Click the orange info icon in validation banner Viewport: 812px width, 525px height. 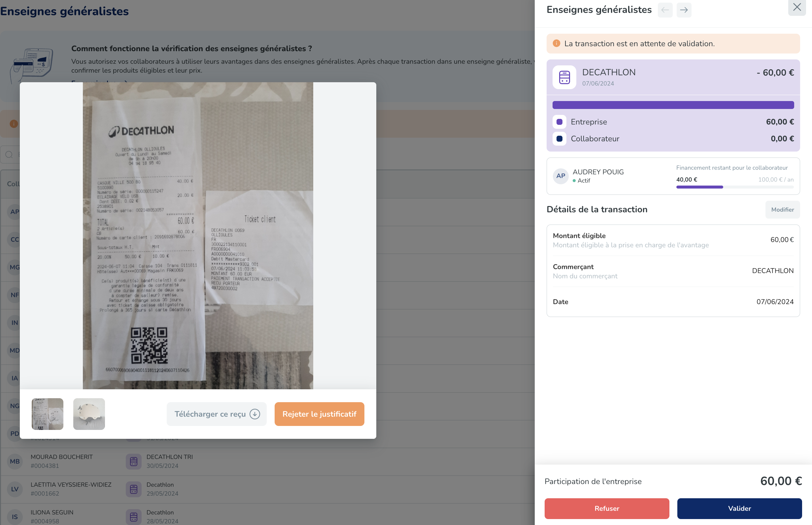[x=557, y=44]
